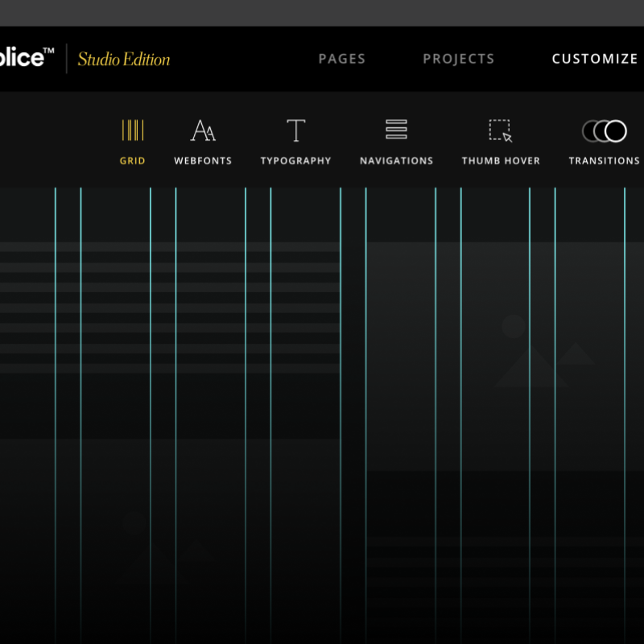
Task: Open the Navigations stacked bars icon
Action: (396, 130)
